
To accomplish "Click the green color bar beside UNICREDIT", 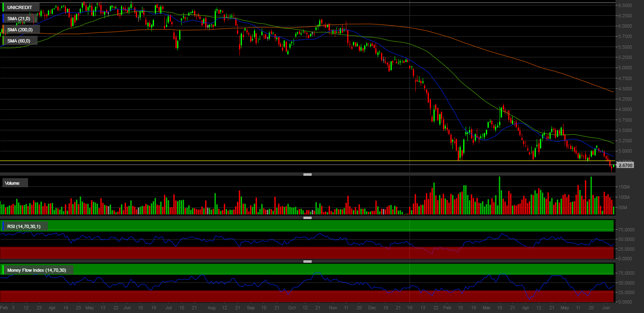I will [4, 7].
